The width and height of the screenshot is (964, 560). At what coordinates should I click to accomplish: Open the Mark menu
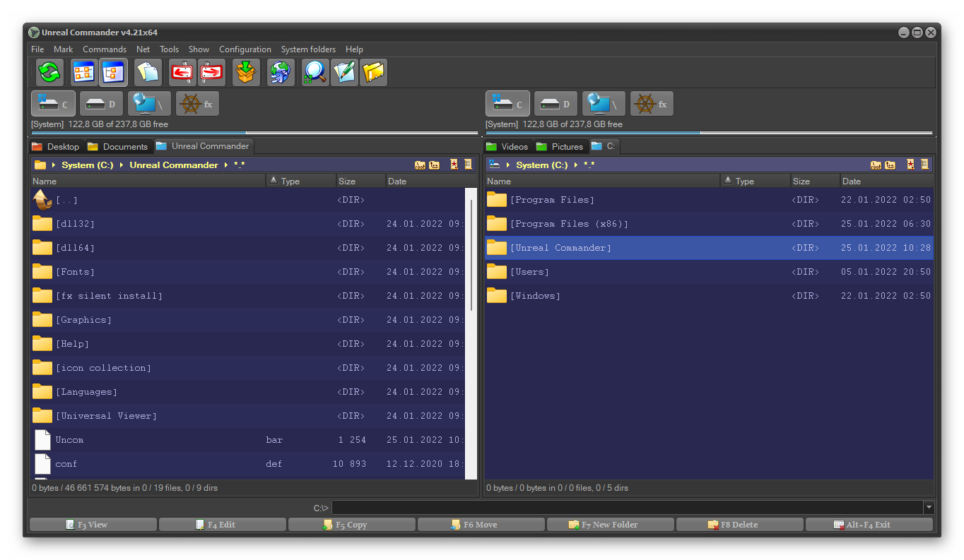[63, 49]
